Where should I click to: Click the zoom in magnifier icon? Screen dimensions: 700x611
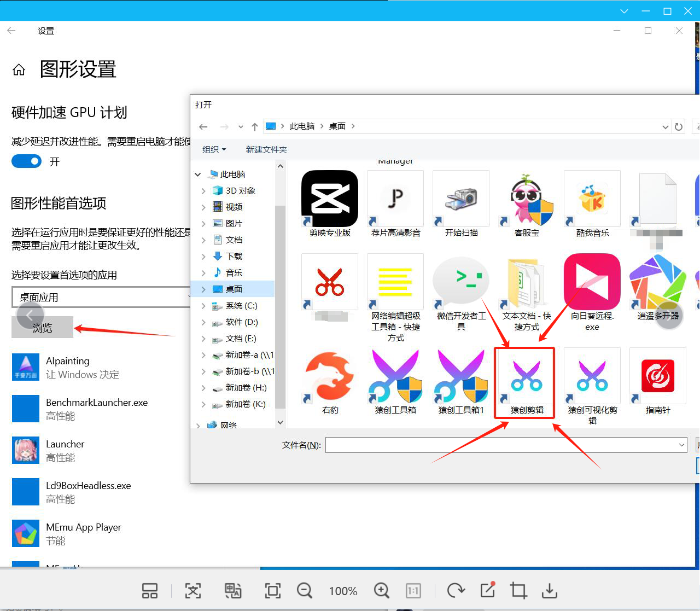point(381,591)
